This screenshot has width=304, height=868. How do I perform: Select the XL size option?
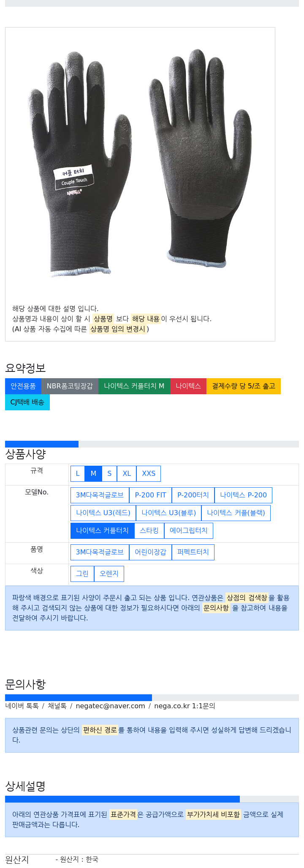tap(127, 474)
